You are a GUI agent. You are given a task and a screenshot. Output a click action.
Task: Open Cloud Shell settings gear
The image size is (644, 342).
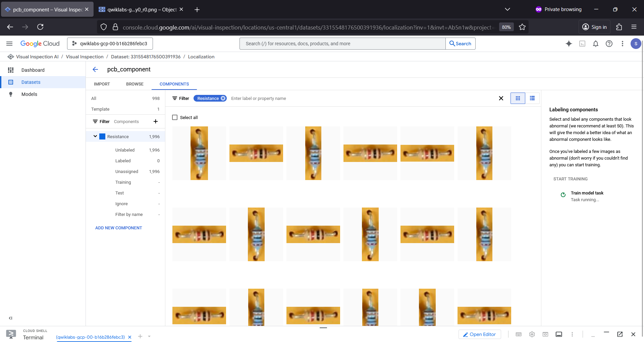pos(532,334)
